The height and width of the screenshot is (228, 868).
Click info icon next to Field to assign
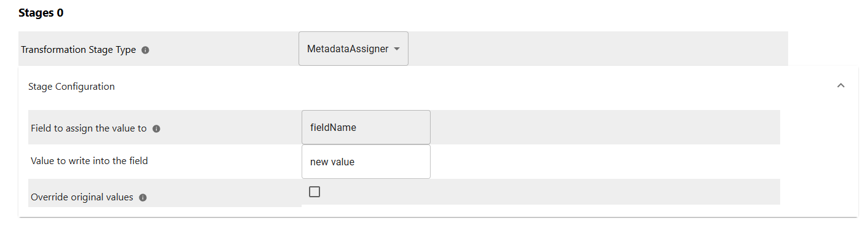156,129
